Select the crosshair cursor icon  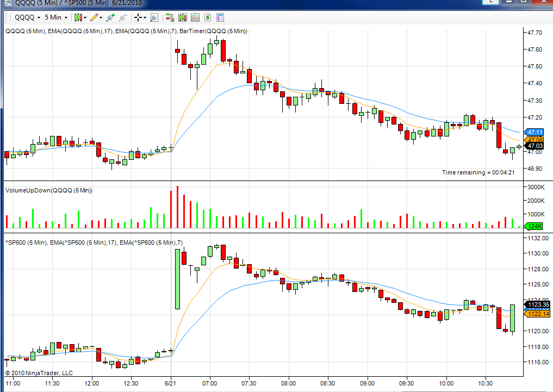(138, 17)
